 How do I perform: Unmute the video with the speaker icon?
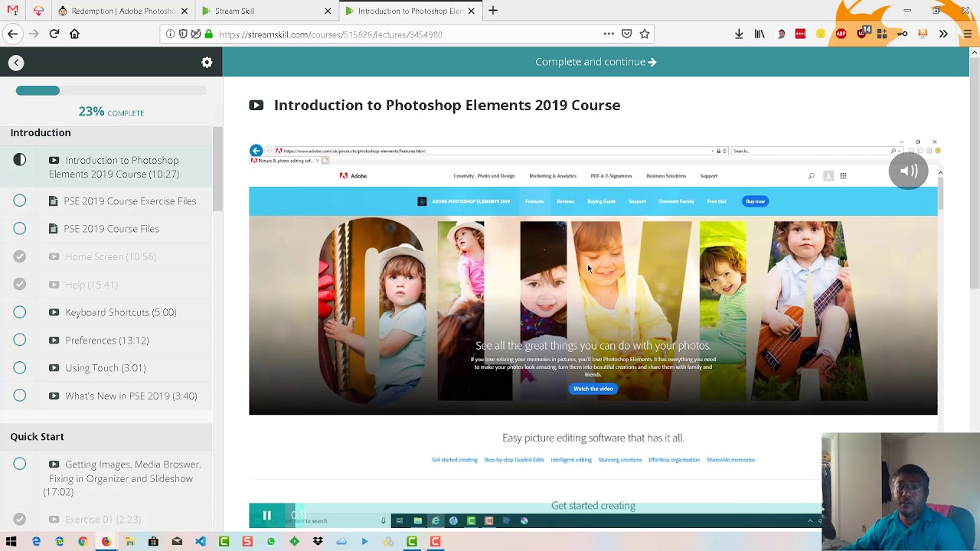909,171
